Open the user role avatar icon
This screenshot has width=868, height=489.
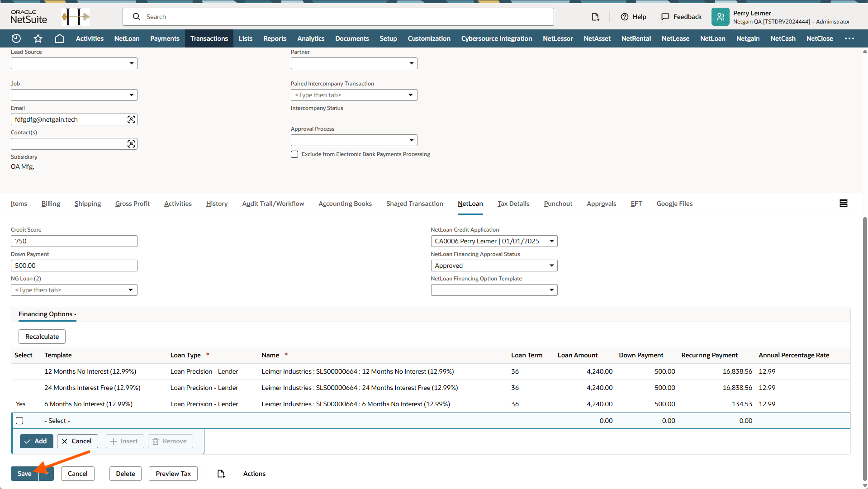720,17
